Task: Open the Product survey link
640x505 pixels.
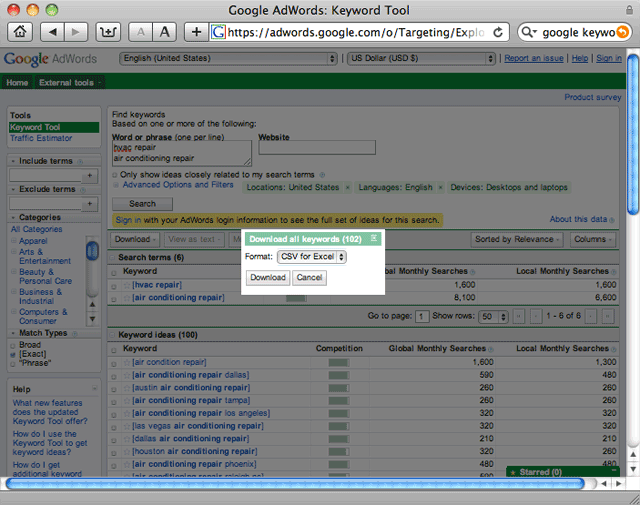Action: (593, 97)
